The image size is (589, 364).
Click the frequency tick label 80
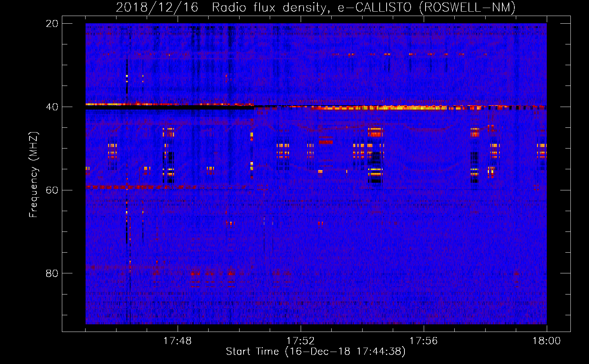point(52,273)
